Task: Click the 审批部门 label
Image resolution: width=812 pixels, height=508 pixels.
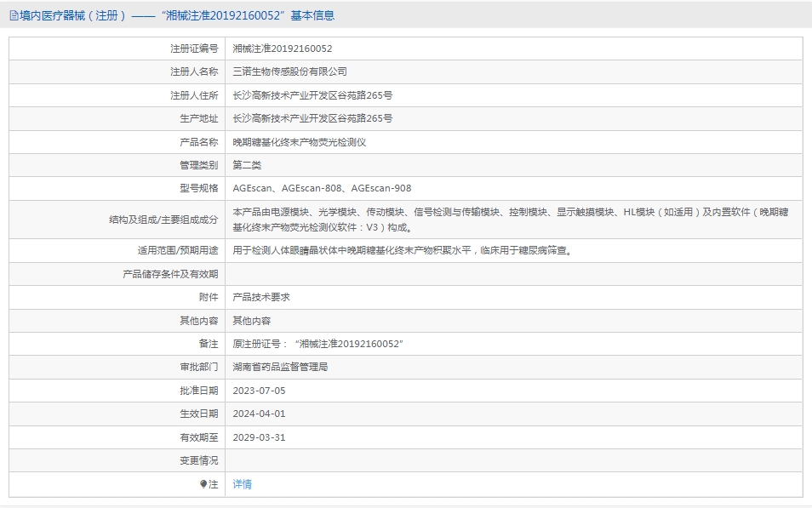Action: pyautogui.click(x=199, y=367)
